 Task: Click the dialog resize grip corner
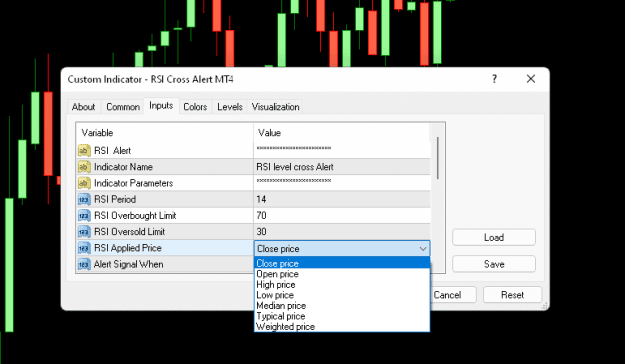point(544,305)
